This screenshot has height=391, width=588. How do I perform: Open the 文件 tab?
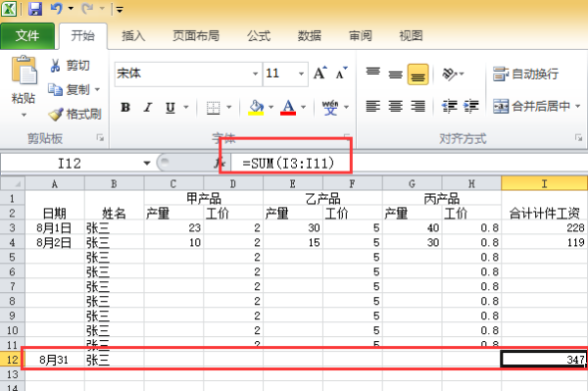27,36
